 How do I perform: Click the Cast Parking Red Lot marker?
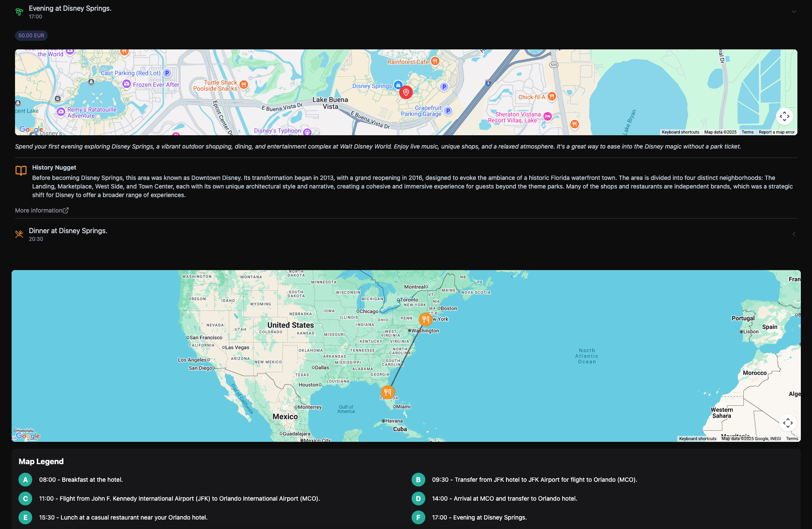click(167, 73)
